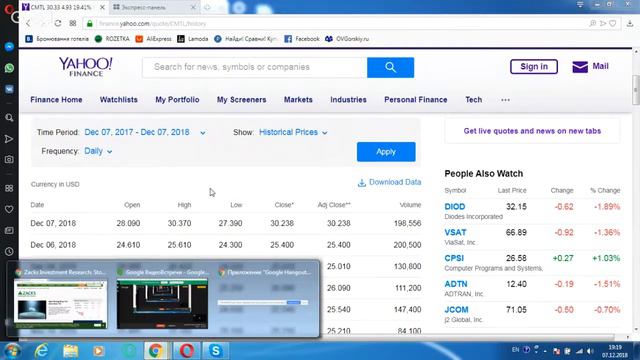
Task: Select Google Hangouts video call preview thumbnail
Action: pos(162,304)
